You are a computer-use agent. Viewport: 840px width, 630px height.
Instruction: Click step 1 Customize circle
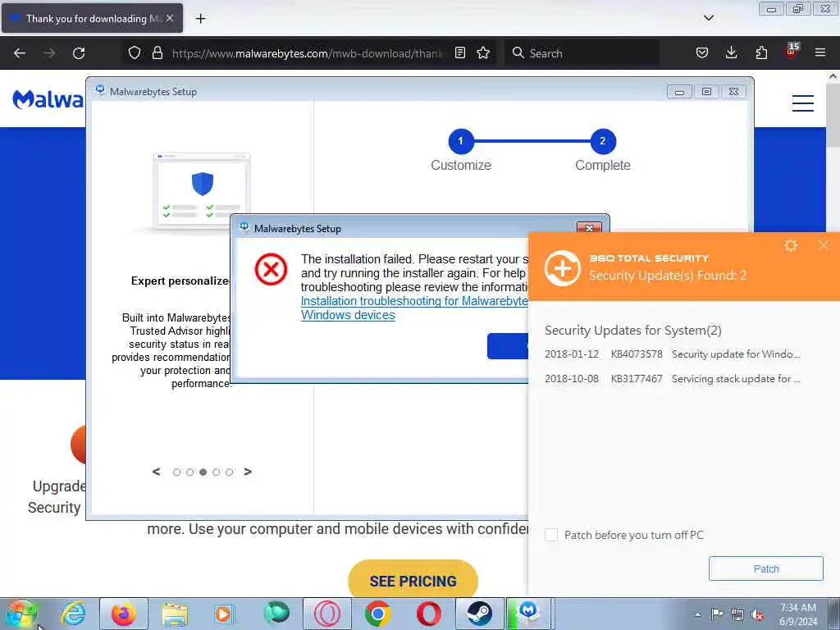(x=461, y=141)
